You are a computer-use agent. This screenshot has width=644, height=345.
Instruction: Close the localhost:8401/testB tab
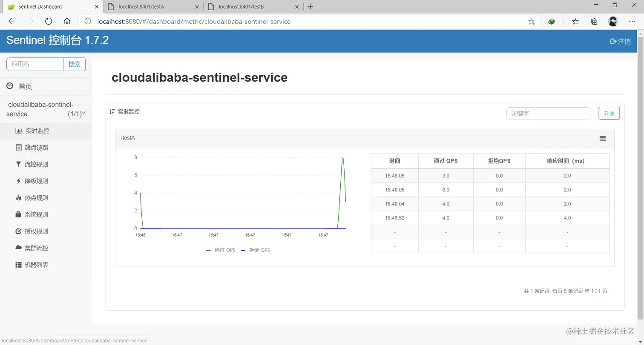[296, 7]
